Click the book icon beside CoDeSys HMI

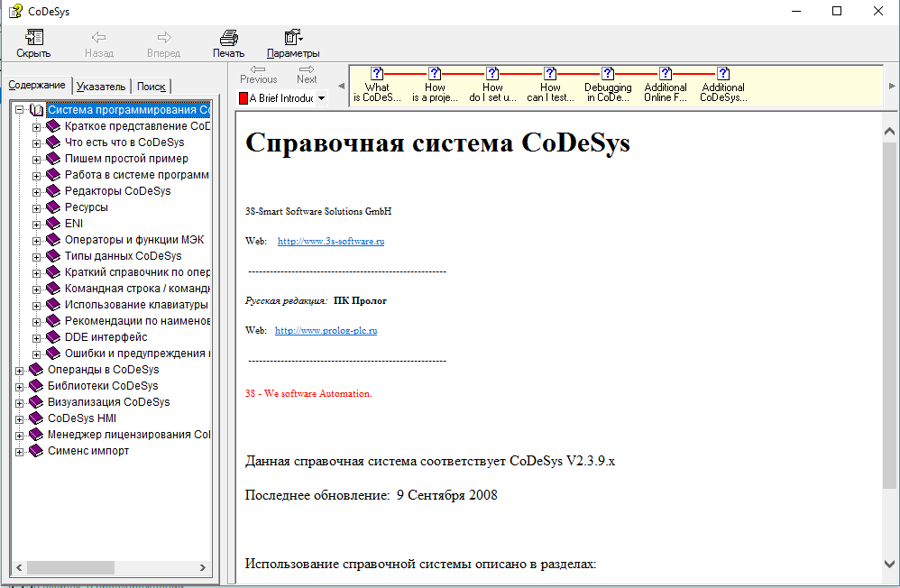click(36, 418)
